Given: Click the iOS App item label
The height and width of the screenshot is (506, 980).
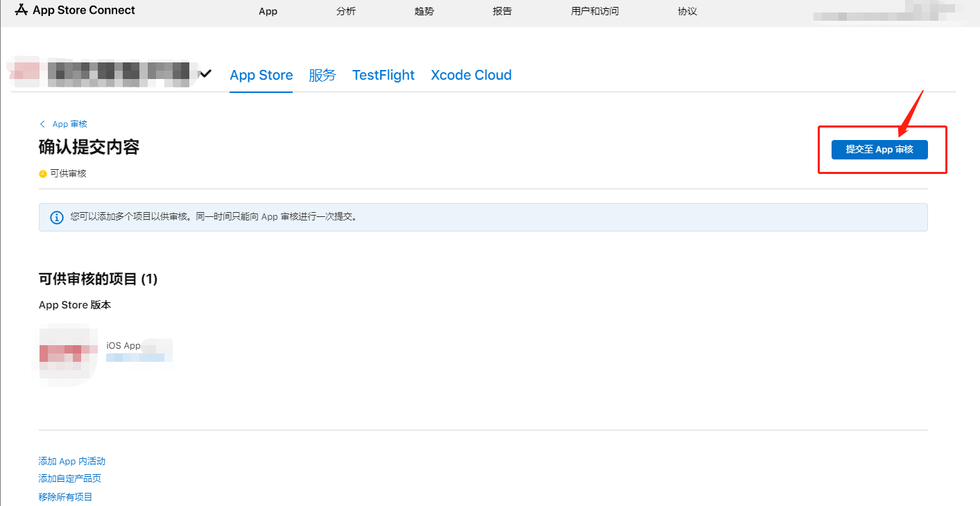Looking at the screenshot, I should point(123,345).
